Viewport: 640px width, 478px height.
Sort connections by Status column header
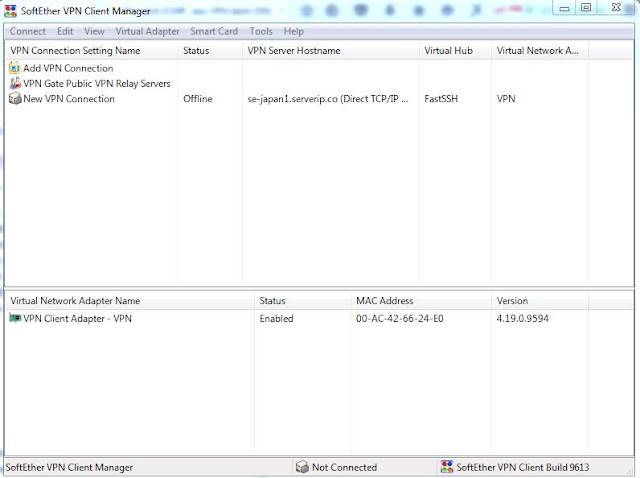(210, 51)
